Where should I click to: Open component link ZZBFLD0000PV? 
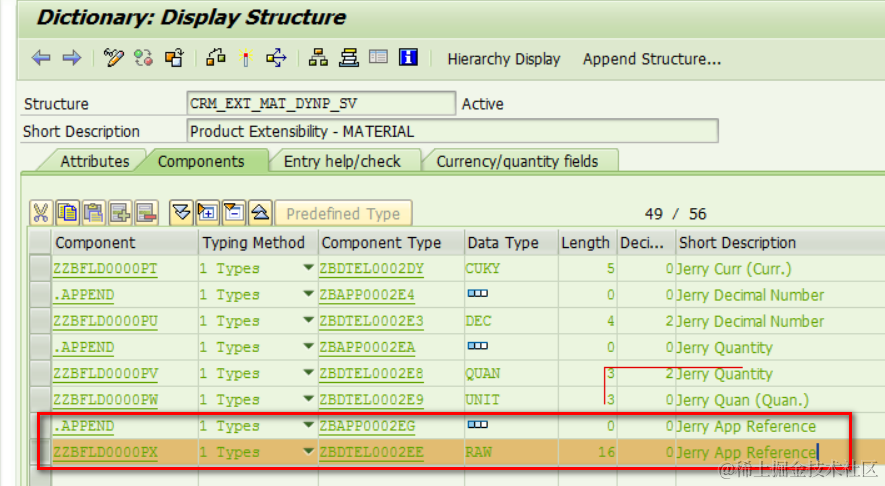pos(105,374)
